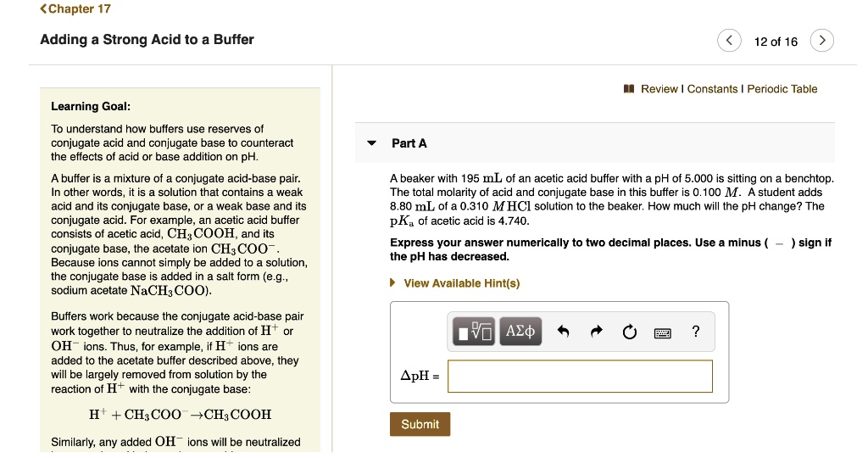Open the Greek symbols palette
The height and width of the screenshot is (458, 868).
click(x=520, y=332)
